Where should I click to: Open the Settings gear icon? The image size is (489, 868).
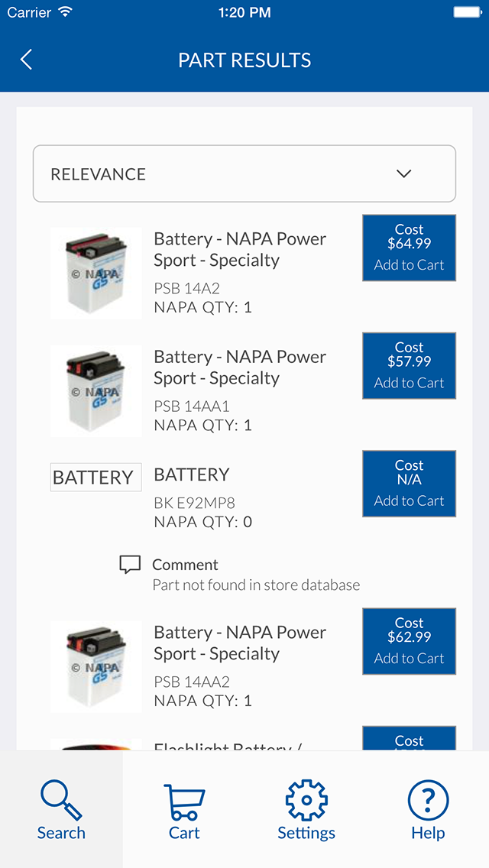pos(306,801)
